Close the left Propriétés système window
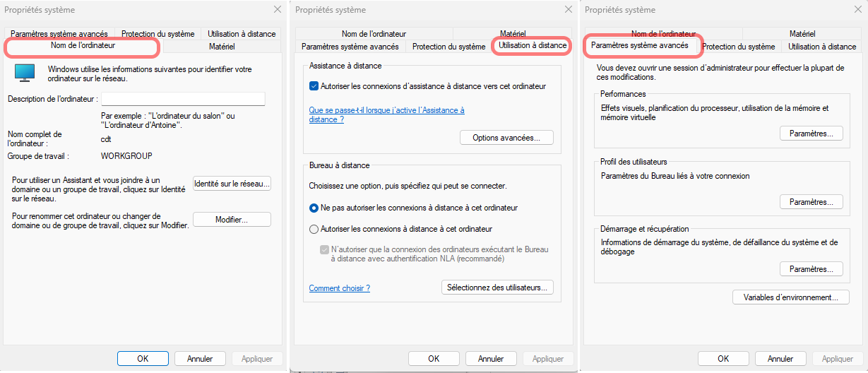868x373 pixels. [x=277, y=10]
